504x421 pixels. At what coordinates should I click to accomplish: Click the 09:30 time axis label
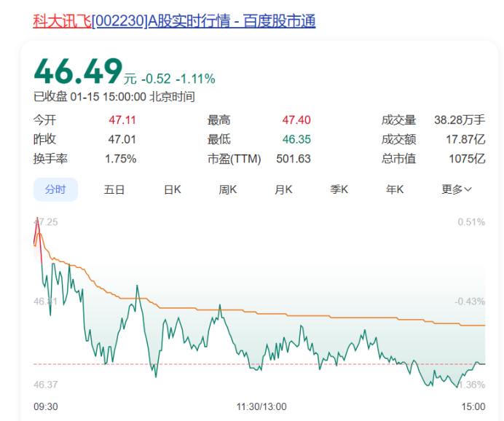(x=46, y=407)
